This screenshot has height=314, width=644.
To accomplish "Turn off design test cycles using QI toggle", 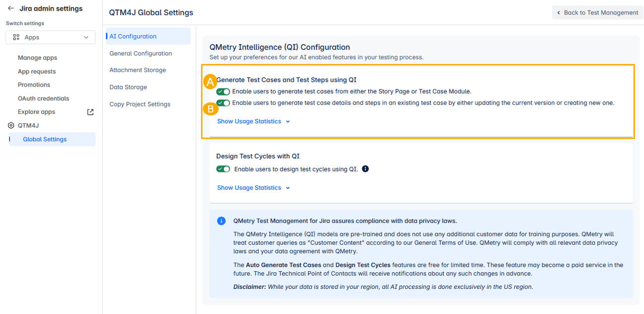I will coord(223,169).
